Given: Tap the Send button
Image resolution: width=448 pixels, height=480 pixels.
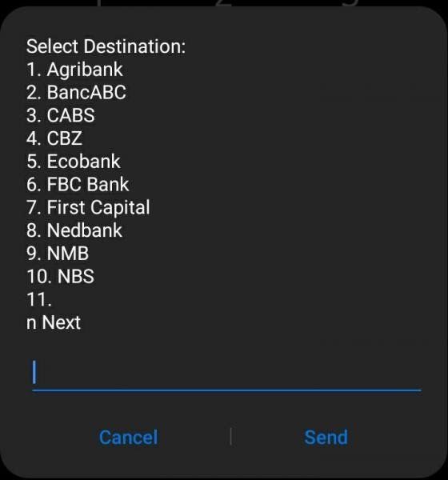Looking at the screenshot, I should (x=326, y=437).
